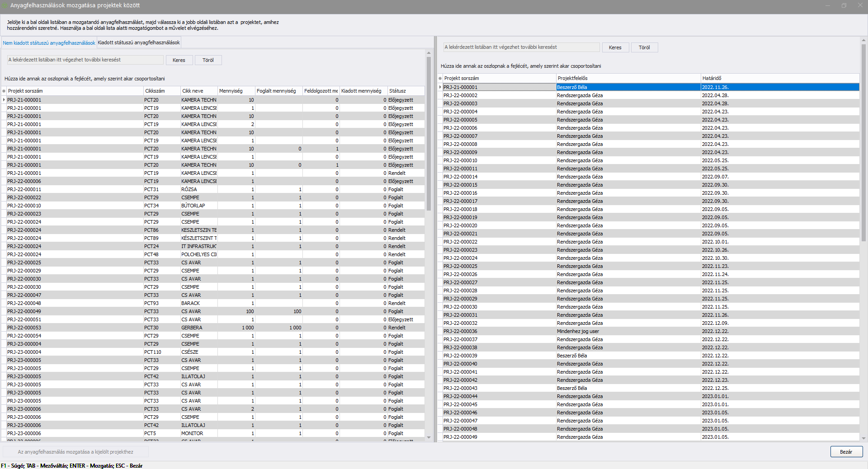Click the application icon in title bar
The width and height of the screenshot is (868, 469).
pyautogui.click(x=5, y=5)
